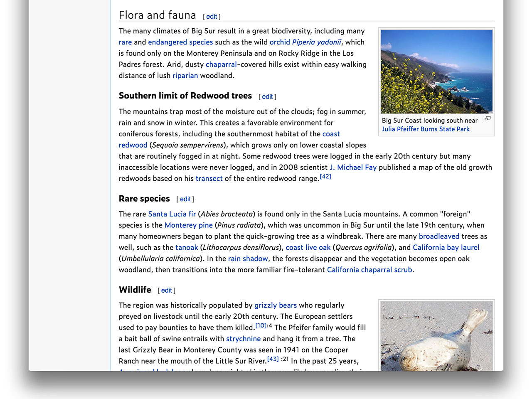The height and width of the screenshot is (399, 532).
Task: Edit the Rare species section
Action: 185,199
